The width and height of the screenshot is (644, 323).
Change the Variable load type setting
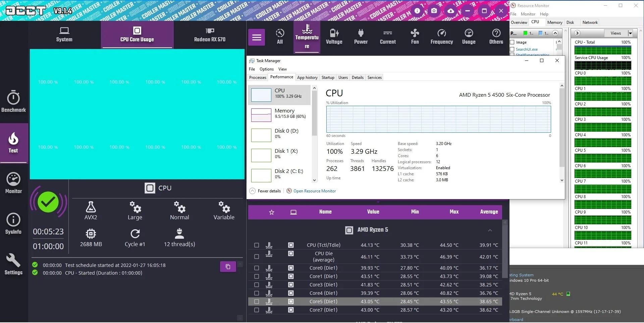pyautogui.click(x=224, y=211)
